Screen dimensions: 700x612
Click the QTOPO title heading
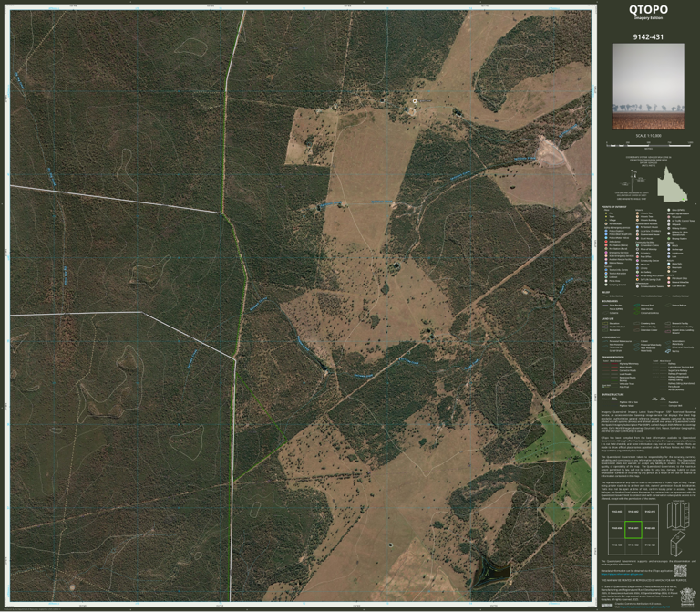coord(648,9)
